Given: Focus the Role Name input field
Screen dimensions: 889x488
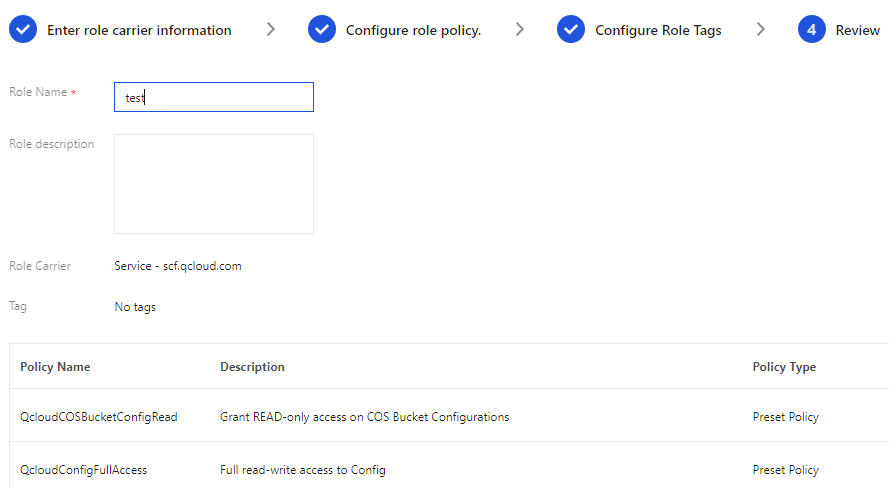Looking at the screenshot, I should (214, 97).
